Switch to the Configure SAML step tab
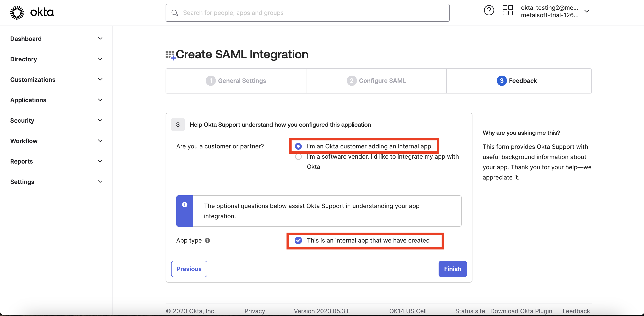The image size is (644, 316). [376, 81]
